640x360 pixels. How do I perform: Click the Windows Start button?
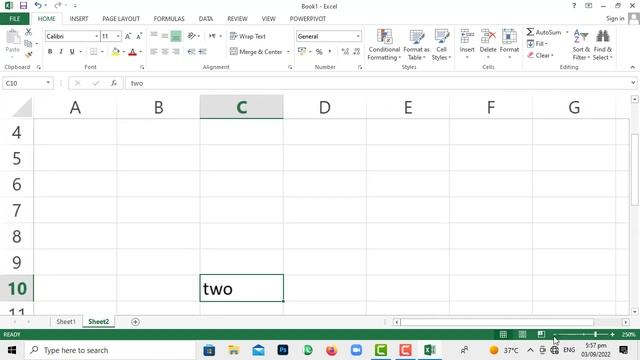[x=11, y=350]
